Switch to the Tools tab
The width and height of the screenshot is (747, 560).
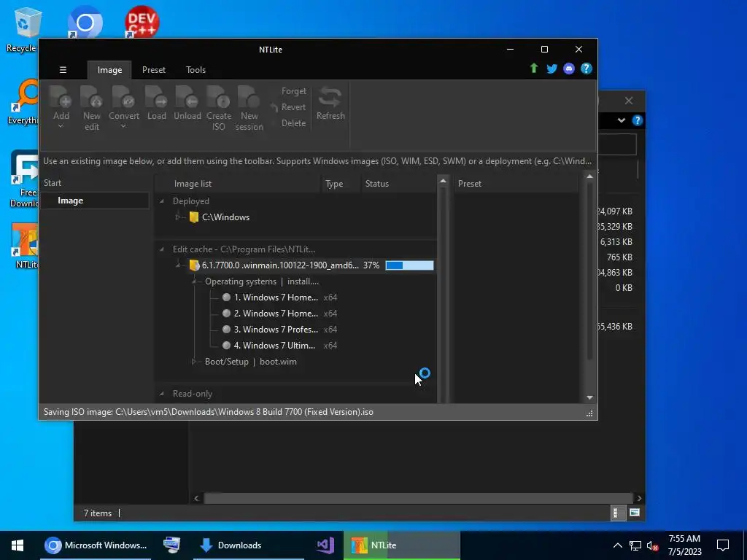click(196, 70)
